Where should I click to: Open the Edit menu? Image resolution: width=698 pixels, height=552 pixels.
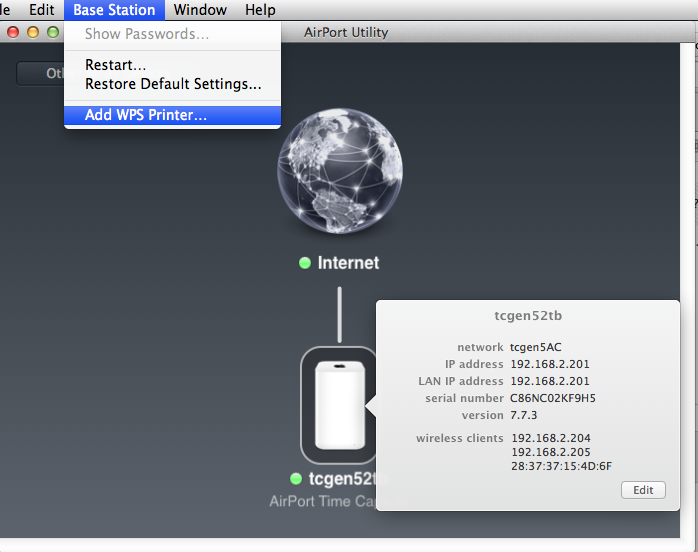coord(41,10)
